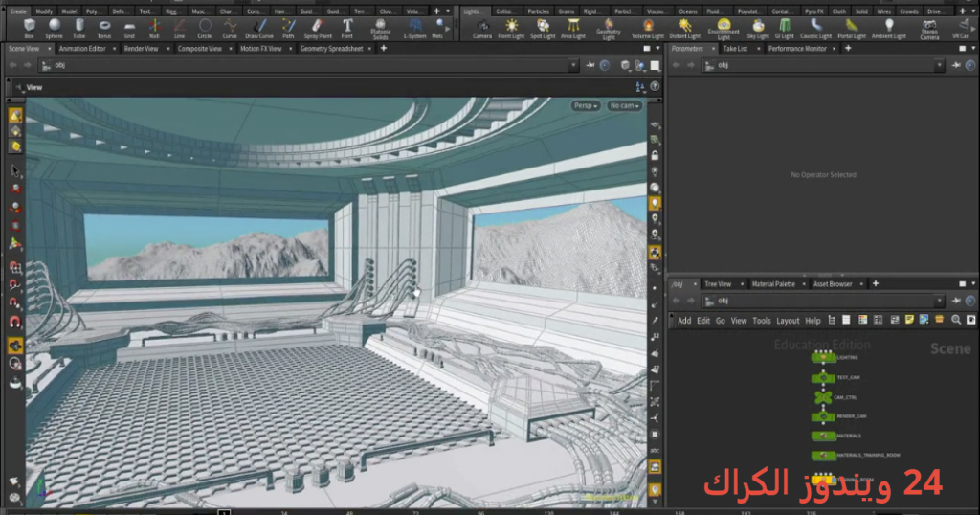The width and height of the screenshot is (980, 515).
Task: Switch to the Material Palette tab
Action: pos(773,283)
